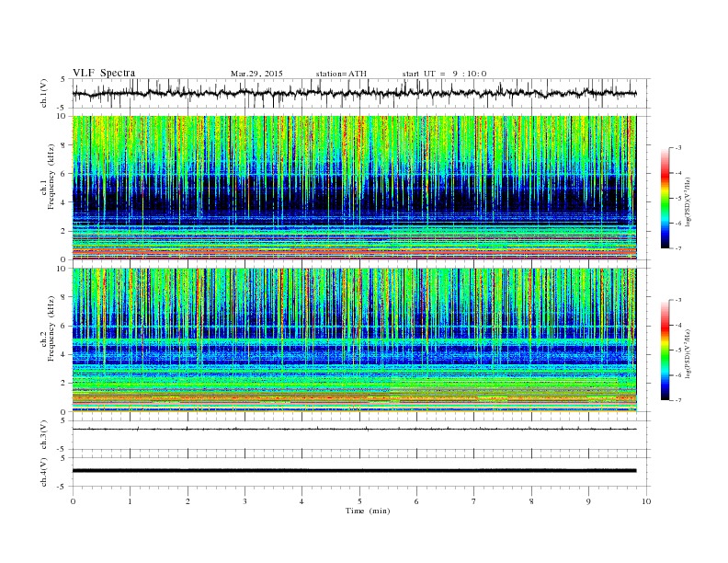Click the "ch.4(V)" axis label
Screen dimensions: 728x563
tap(43, 472)
